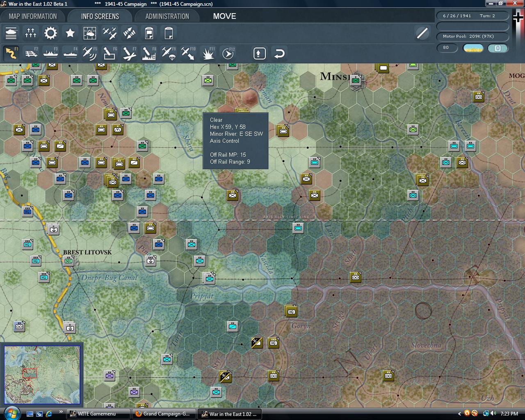Open the blank event log document icon
This screenshot has height=420, width=525.
tap(169, 33)
